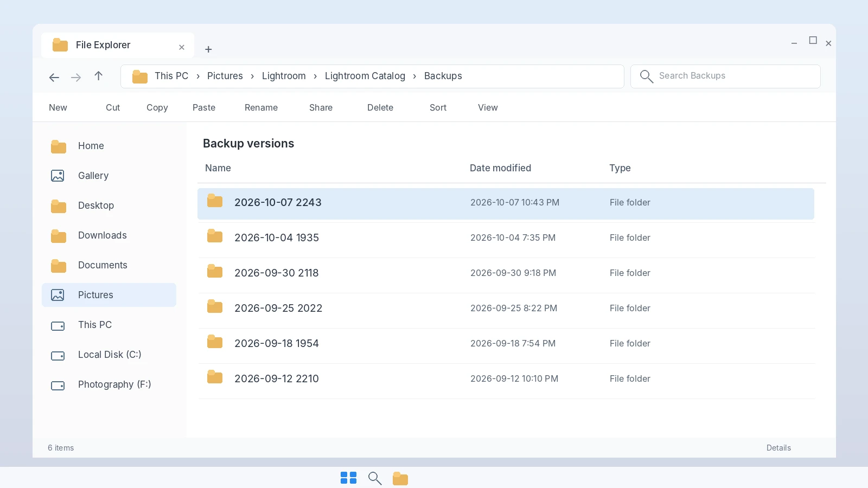Click the address bar folder icon
Viewport: 868px width, 488px height.
(140, 76)
